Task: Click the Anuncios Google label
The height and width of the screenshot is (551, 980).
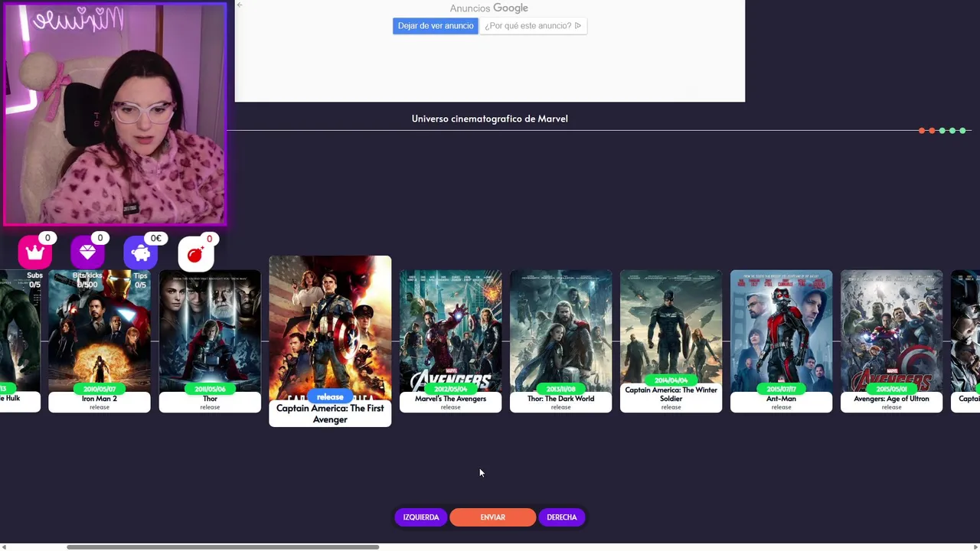Action: pos(488,8)
